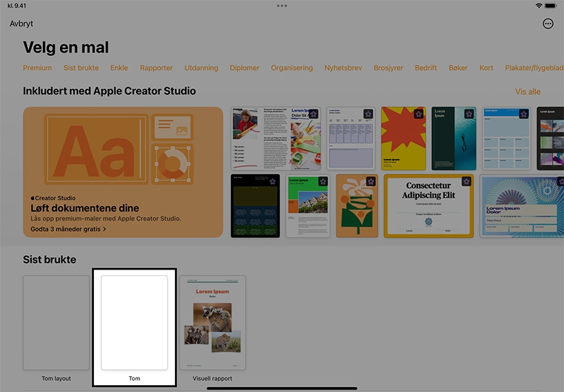The height and width of the screenshot is (392, 564).
Task: Open the light blue planner grid template
Action: click(507, 138)
